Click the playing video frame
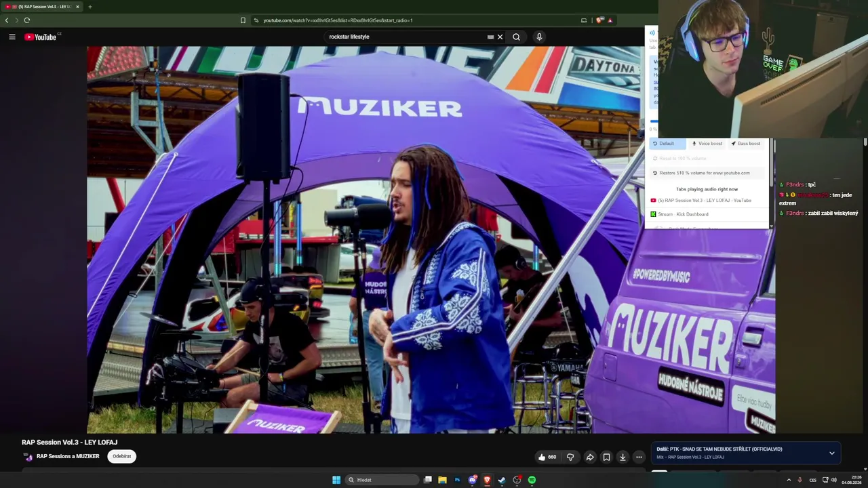The width and height of the screenshot is (868, 488). [366, 239]
